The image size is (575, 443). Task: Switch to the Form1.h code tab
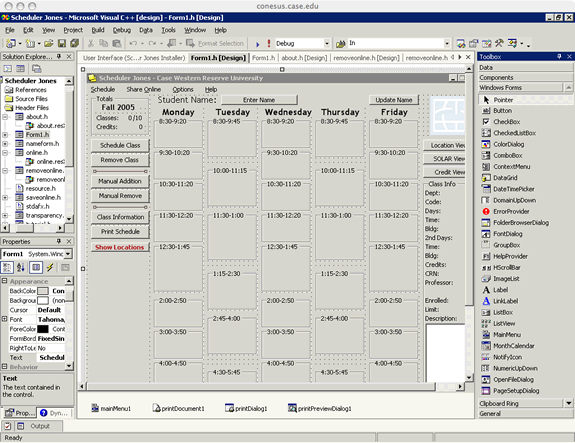(x=263, y=58)
